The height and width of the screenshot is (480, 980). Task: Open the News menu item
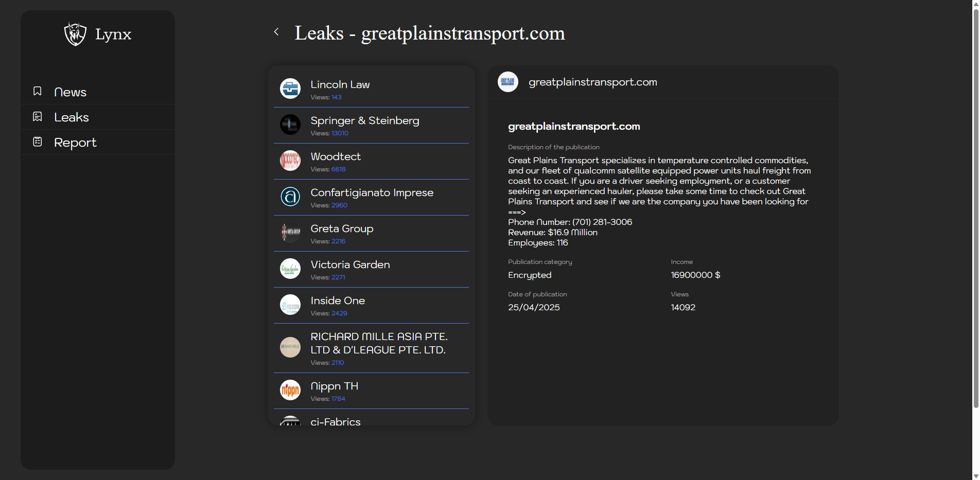click(70, 92)
